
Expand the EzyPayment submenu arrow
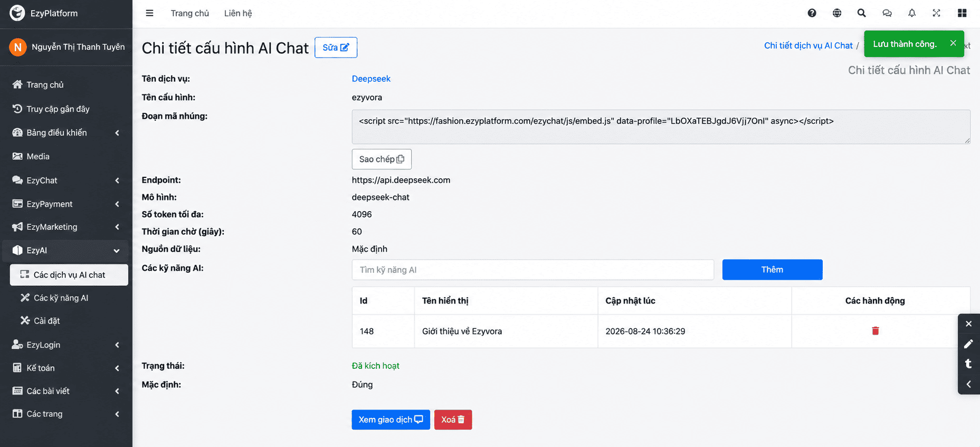pos(117,204)
